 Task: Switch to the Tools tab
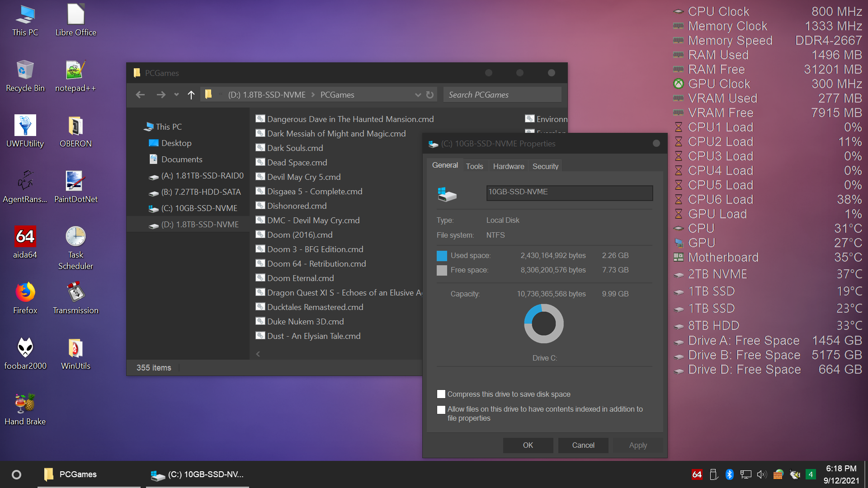coord(474,166)
